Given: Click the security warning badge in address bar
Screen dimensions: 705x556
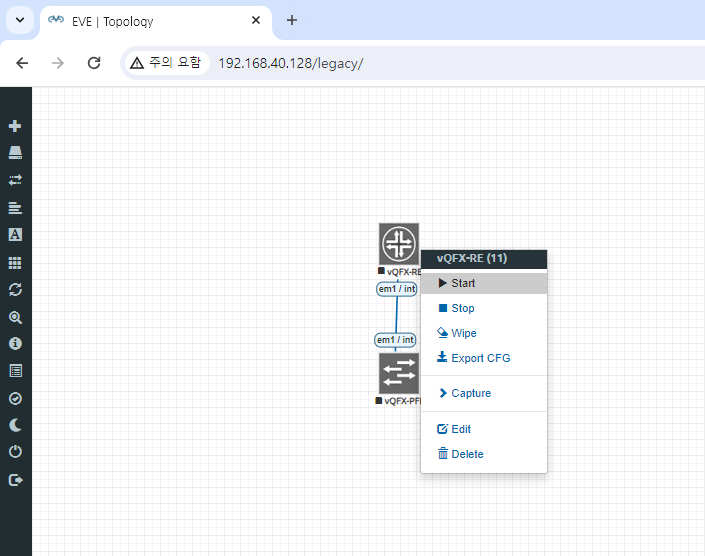Looking at the screenshot, I should click(166, 62).
